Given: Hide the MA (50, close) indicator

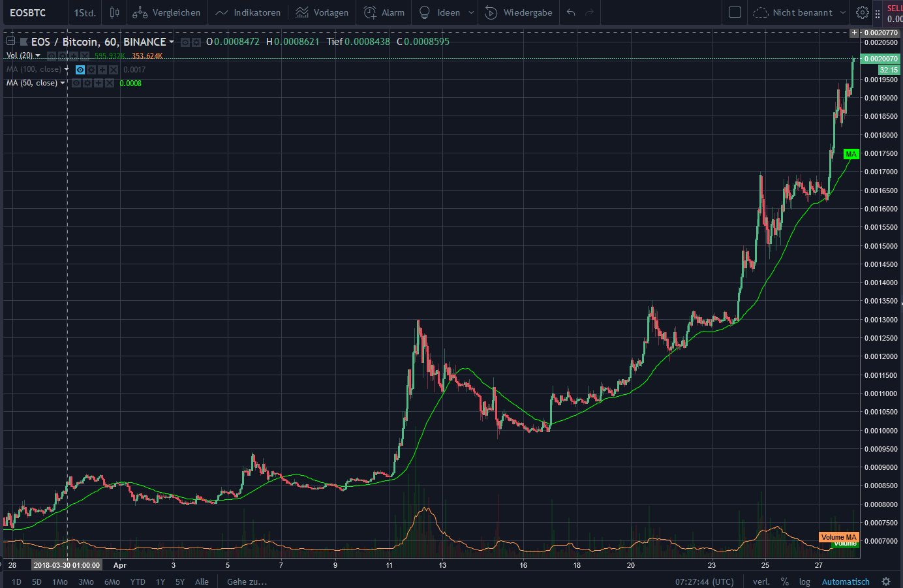Looking at the screenshot, I should [76, 84].
